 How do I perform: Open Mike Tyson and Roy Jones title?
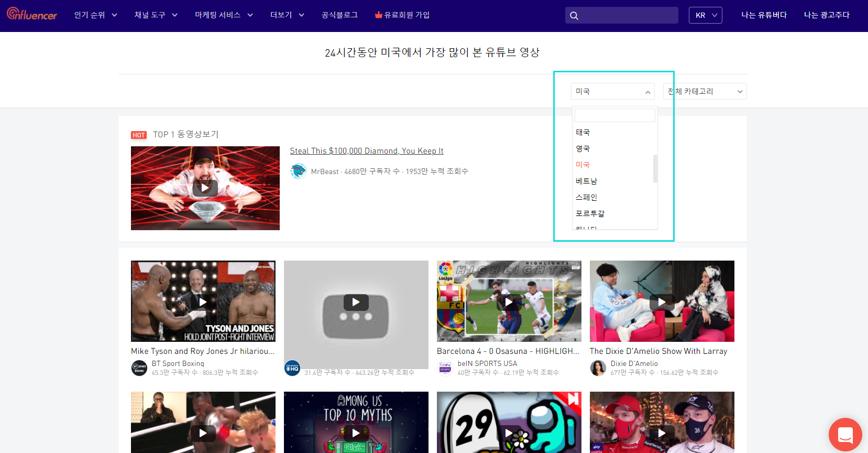click(x=203, y=351)
